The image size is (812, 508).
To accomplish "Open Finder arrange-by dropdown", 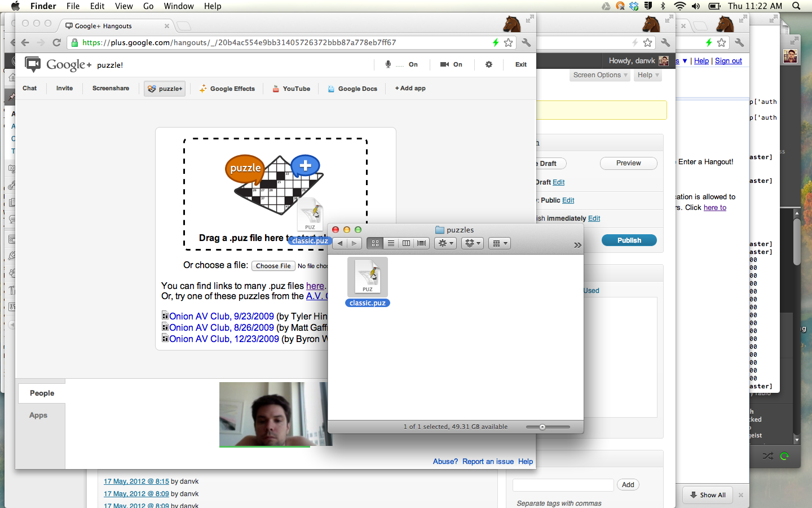I will 499,243.
